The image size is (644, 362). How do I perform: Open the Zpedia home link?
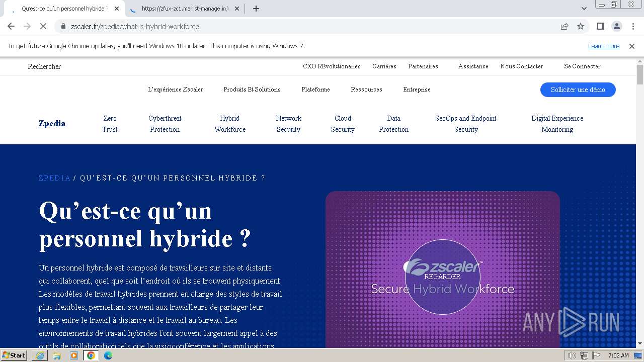tap(52, 124)
